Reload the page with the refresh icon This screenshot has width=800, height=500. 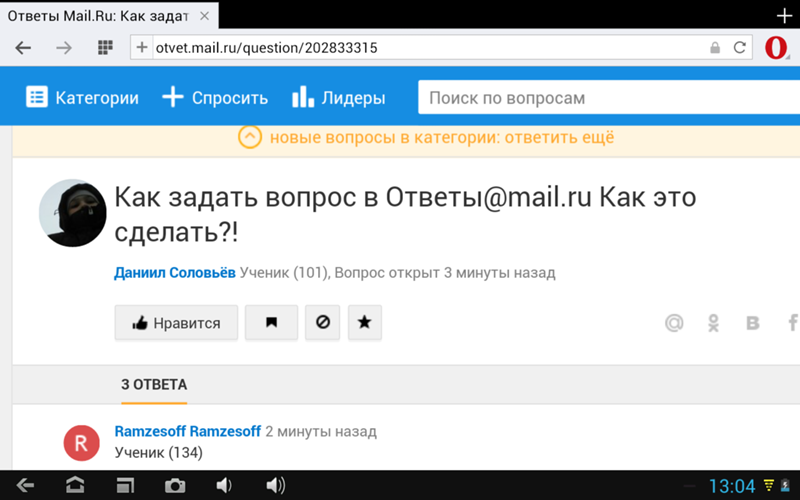(739, 47)
